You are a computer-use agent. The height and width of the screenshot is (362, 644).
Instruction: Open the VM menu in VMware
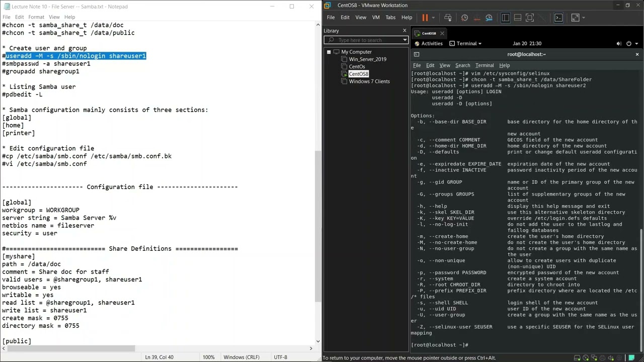click(x=376, y=18)
